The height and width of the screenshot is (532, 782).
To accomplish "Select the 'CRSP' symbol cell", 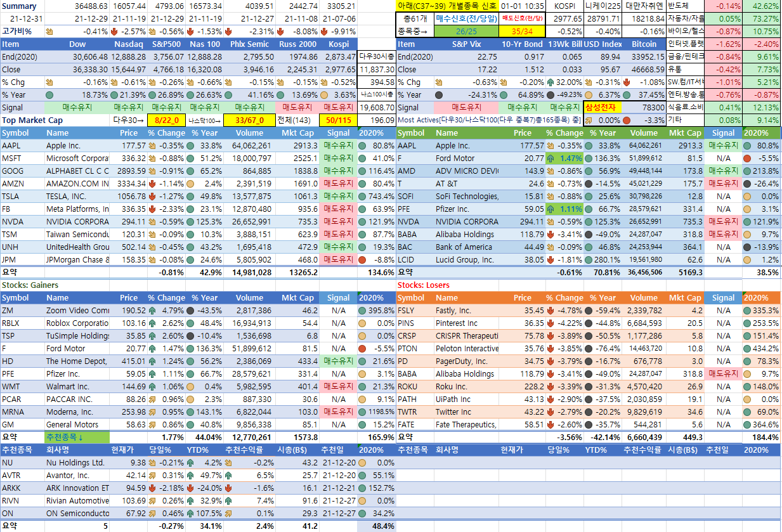I will [x=415, y=335].
